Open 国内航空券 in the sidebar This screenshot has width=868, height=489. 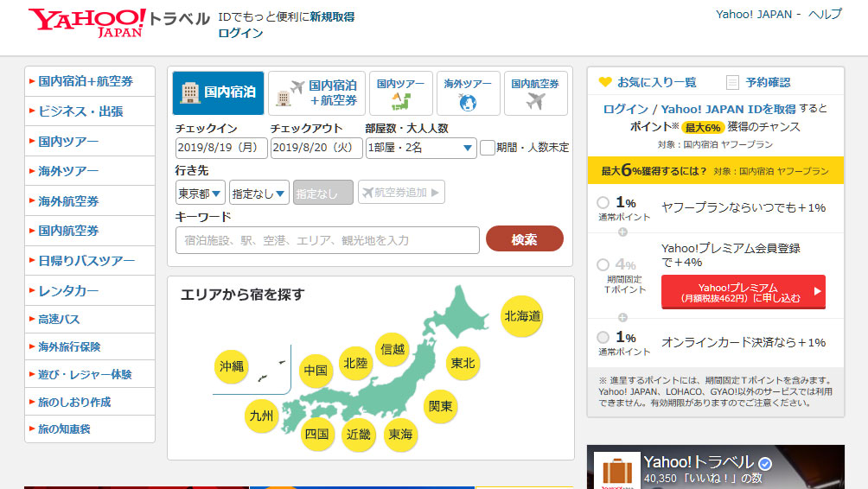coord(90,231)
